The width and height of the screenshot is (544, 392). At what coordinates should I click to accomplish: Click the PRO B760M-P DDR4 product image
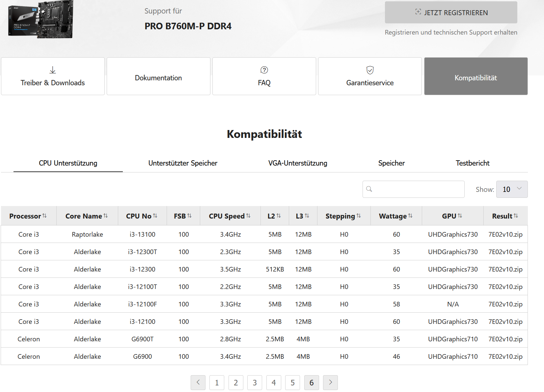pyautogui.click(x=41, y=19)
